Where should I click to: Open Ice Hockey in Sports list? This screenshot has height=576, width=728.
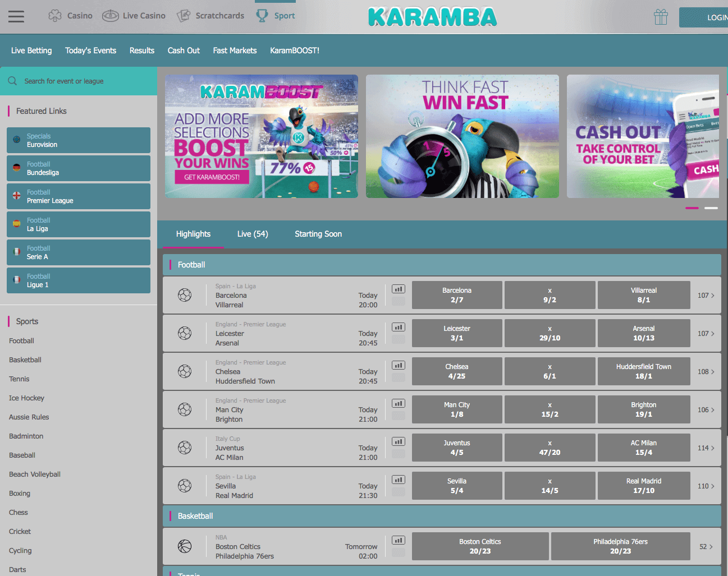[x=26, y=398]
